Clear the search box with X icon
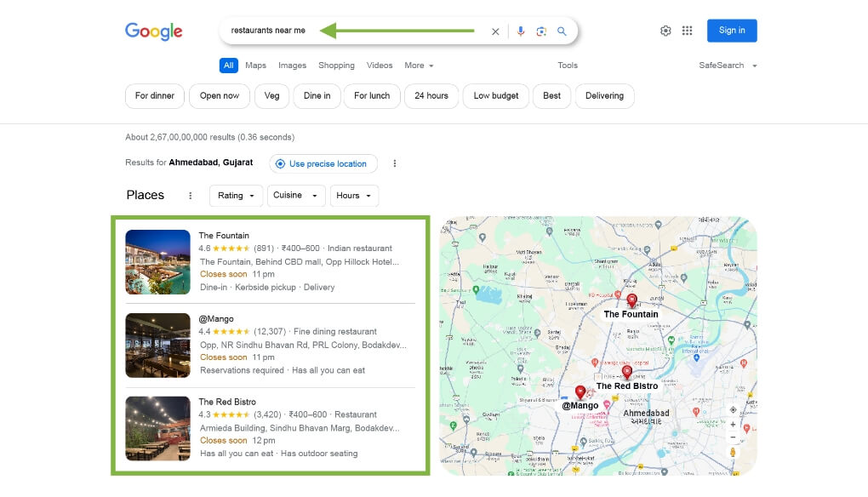This screenshot has width=868, height=497. (x=495, y=31)
